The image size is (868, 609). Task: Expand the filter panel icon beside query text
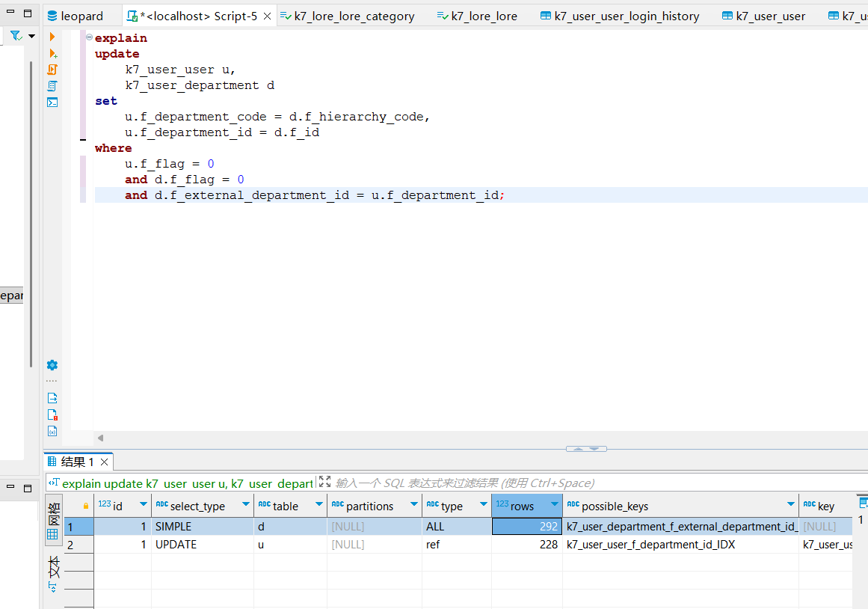tap(324, 483)
